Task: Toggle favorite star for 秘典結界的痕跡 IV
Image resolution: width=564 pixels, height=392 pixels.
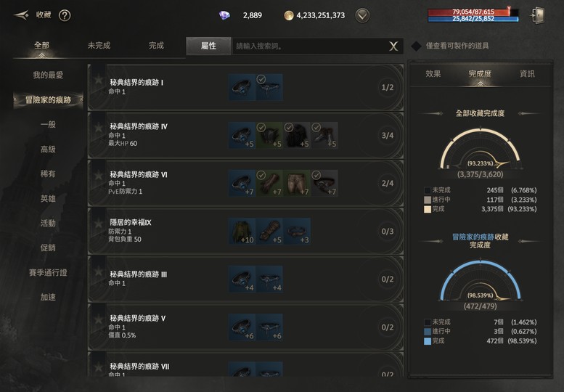Action: coord(98,127)
